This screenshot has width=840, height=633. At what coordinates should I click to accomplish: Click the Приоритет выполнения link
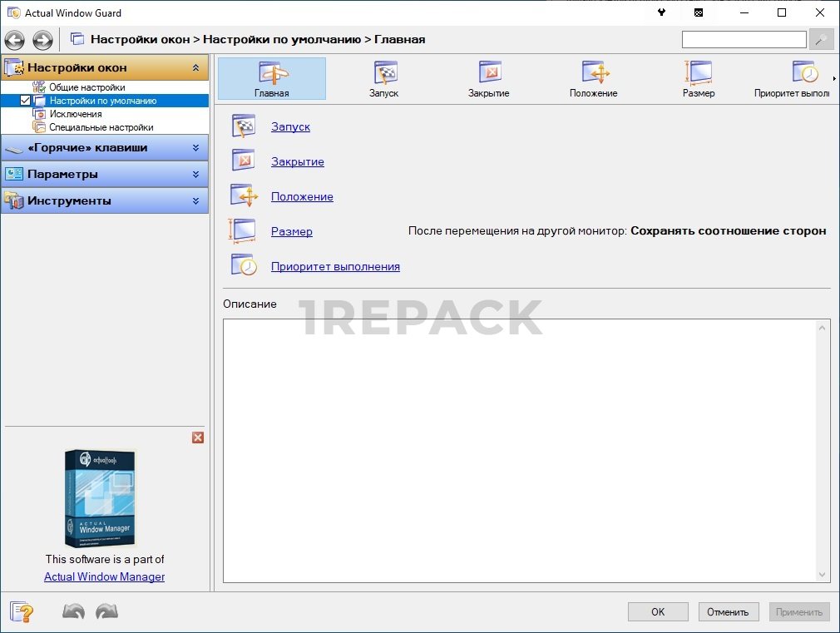[335, 267]
